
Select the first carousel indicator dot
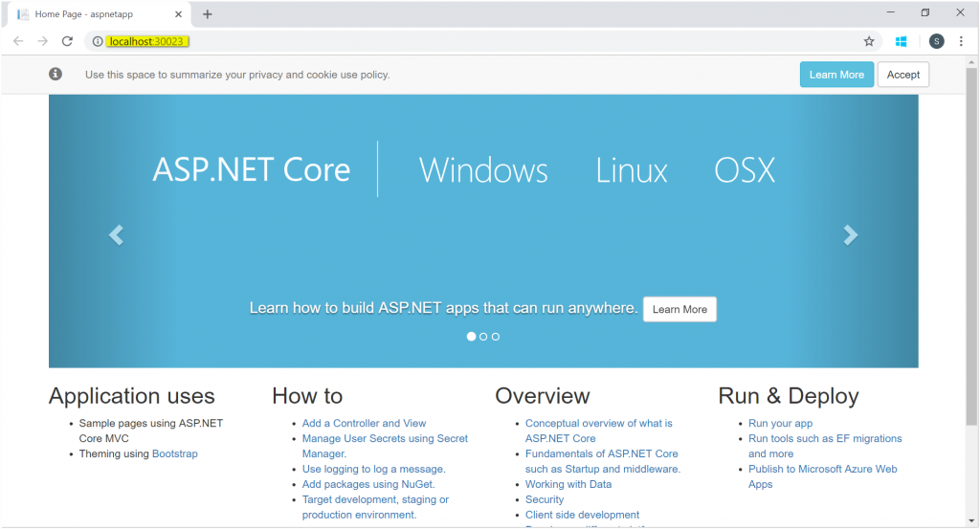(471, 337)
